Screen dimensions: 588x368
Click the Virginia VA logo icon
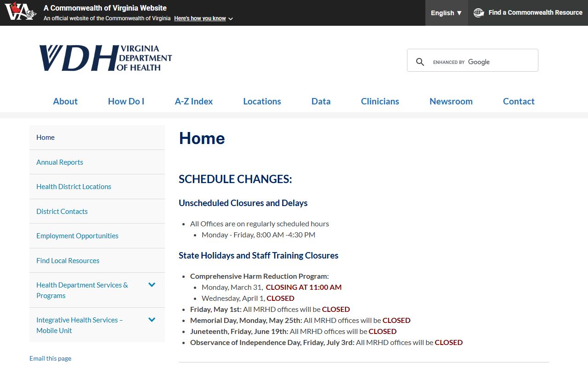coord(20,12)
